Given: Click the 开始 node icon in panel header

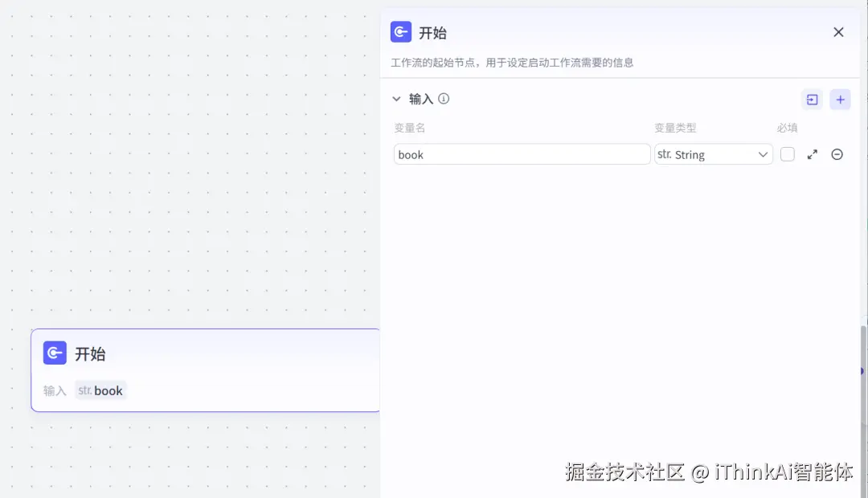Looking at the screenshot, I should [x=401, y=31].
